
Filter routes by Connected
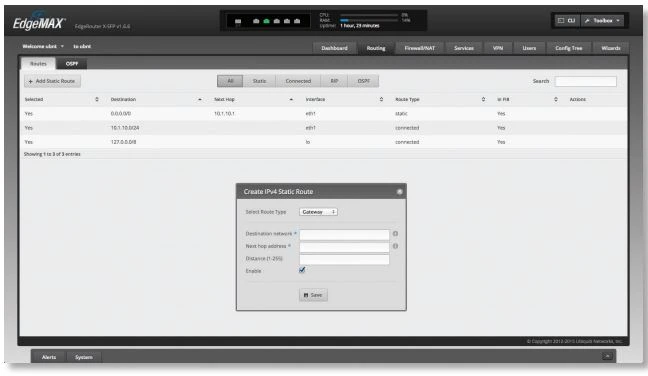tap(298, 81)
